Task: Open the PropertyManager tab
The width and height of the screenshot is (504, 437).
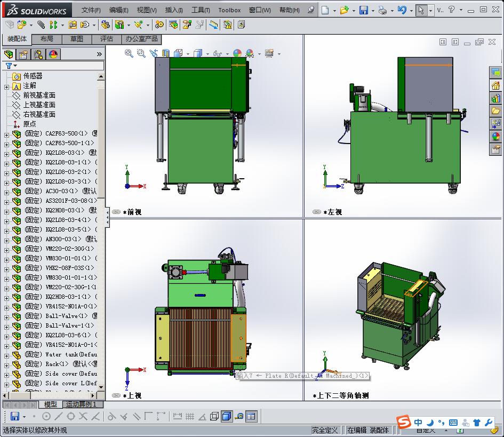Action: [x=23, y=54]
